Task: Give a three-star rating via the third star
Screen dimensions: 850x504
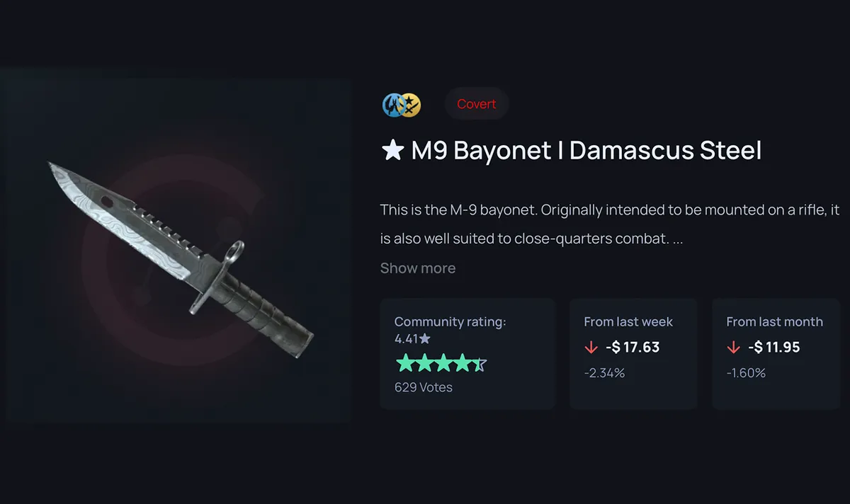Action: click(x=442, y=364)
